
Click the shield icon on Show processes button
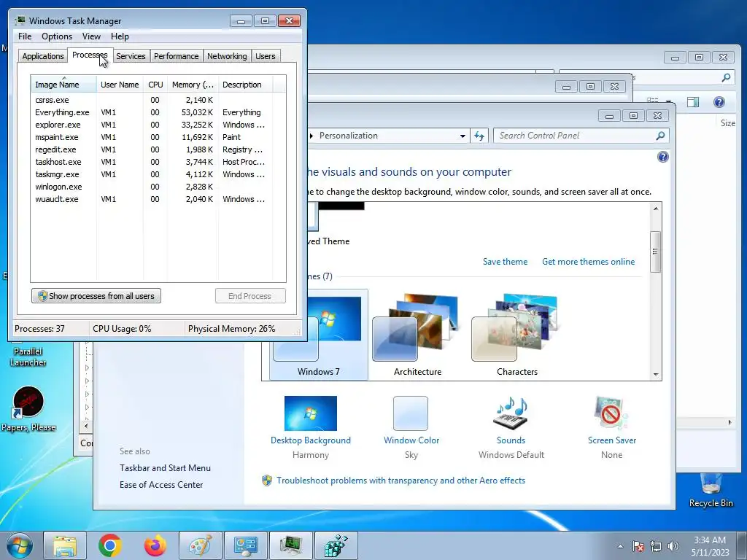point(42,296)
